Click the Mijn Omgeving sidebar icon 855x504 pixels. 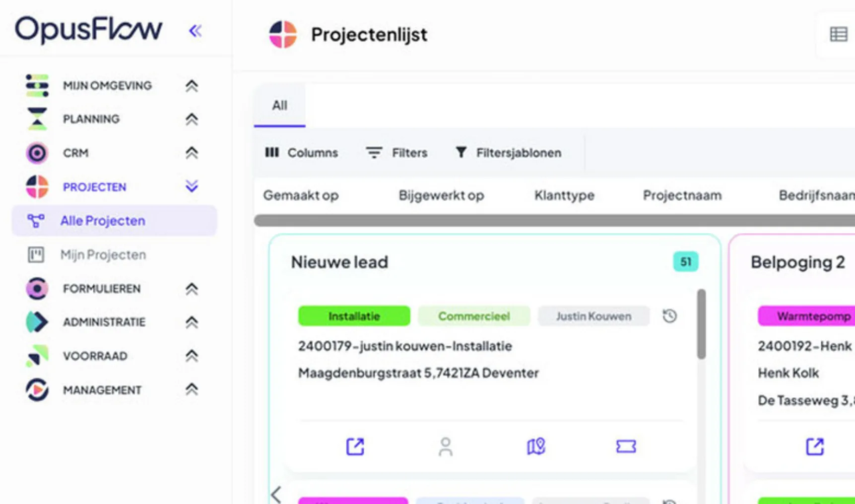(x=37, y=85)
